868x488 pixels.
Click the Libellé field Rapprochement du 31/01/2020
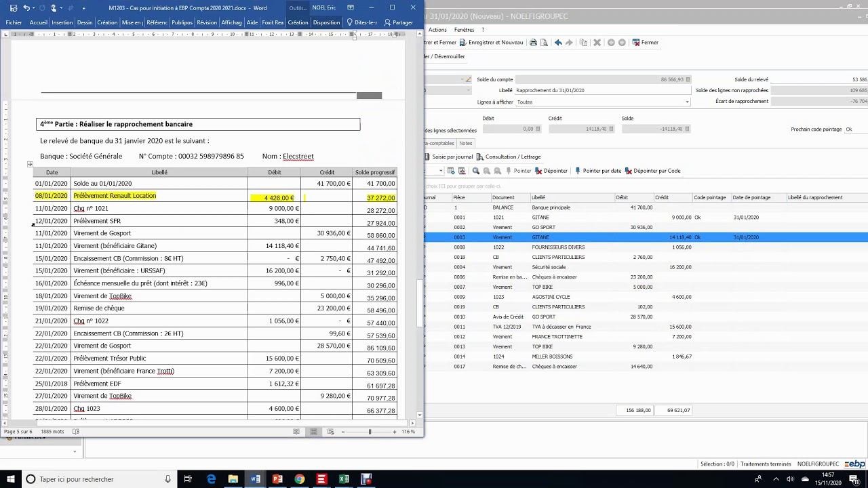point(603,90)
